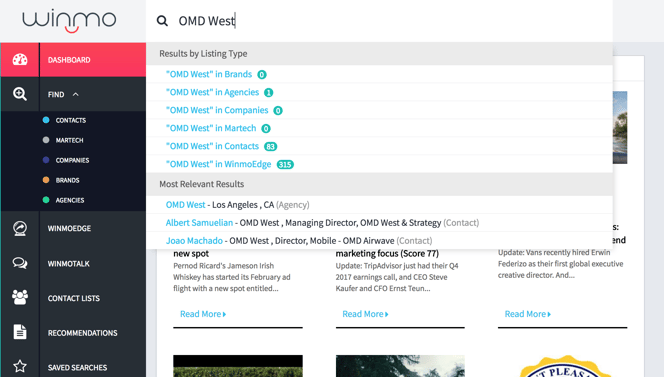Click "OMD West" in Brands result

pyautogui.click(x=209, y=74)
